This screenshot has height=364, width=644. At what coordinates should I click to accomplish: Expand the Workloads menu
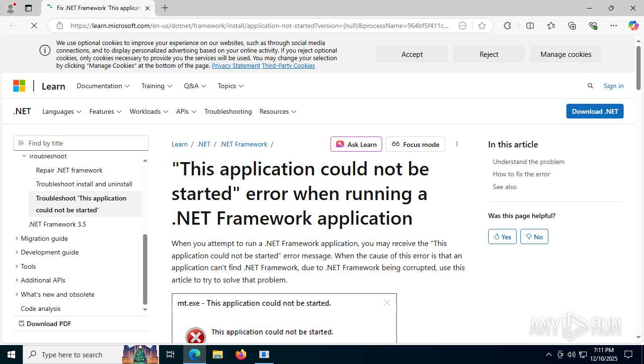point(149,111)
